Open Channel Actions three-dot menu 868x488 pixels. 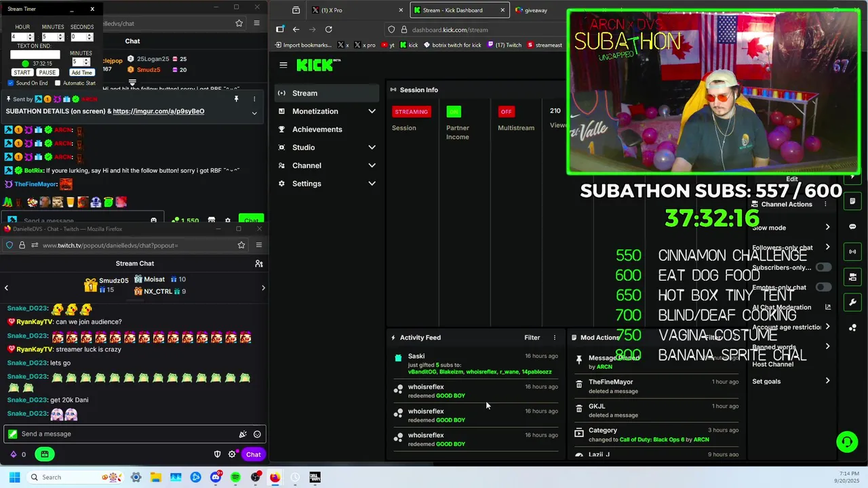coord(825,204)
